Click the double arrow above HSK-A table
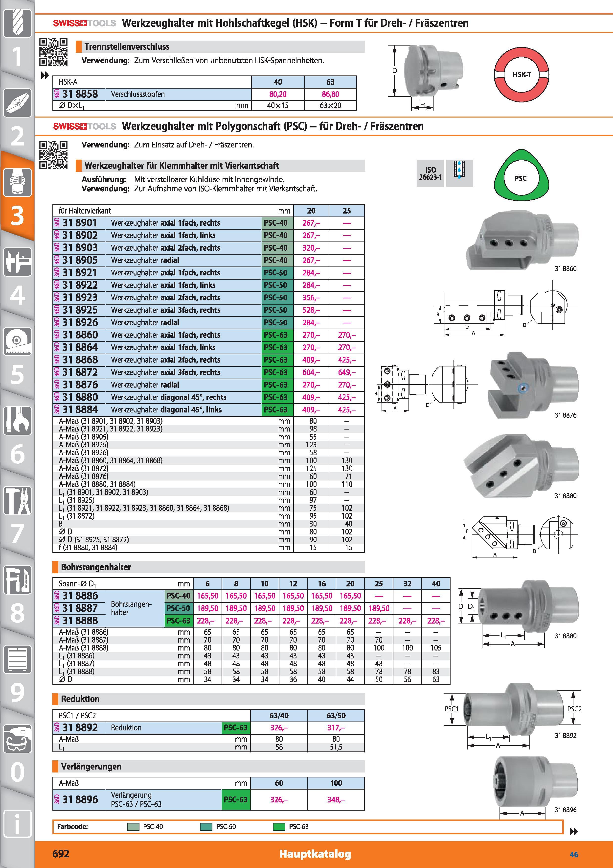613x868 pixels. (x=45, y=75)
